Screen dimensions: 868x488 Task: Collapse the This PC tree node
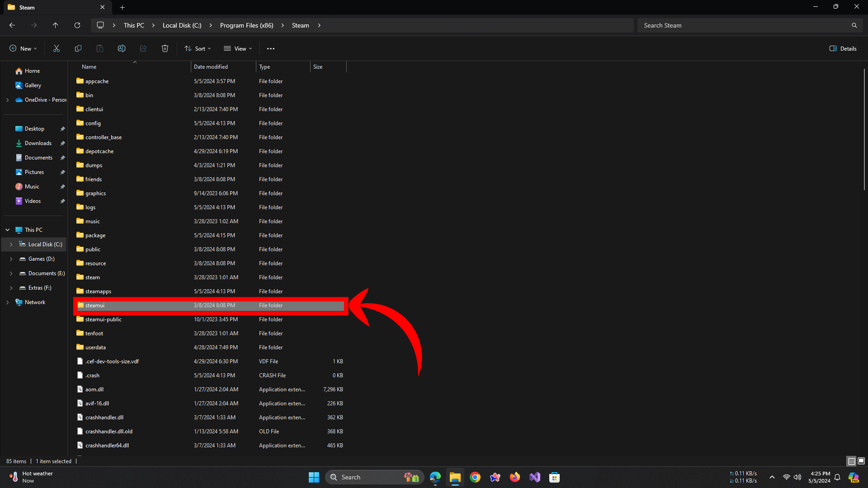8,230
